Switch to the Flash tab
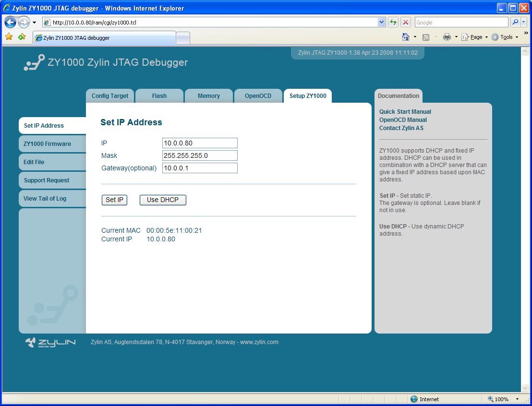 click(x=159, y=96)
